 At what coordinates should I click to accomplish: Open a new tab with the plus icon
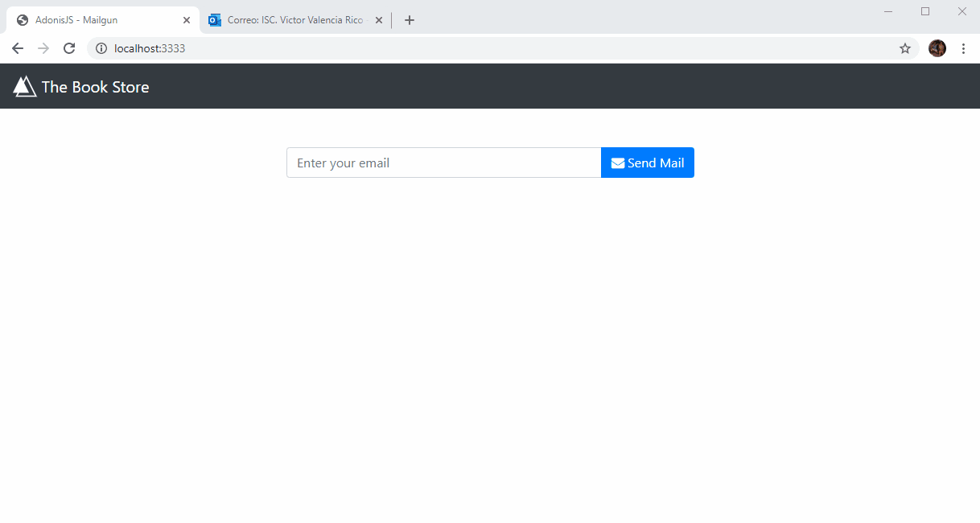click(x=410, y=20)
